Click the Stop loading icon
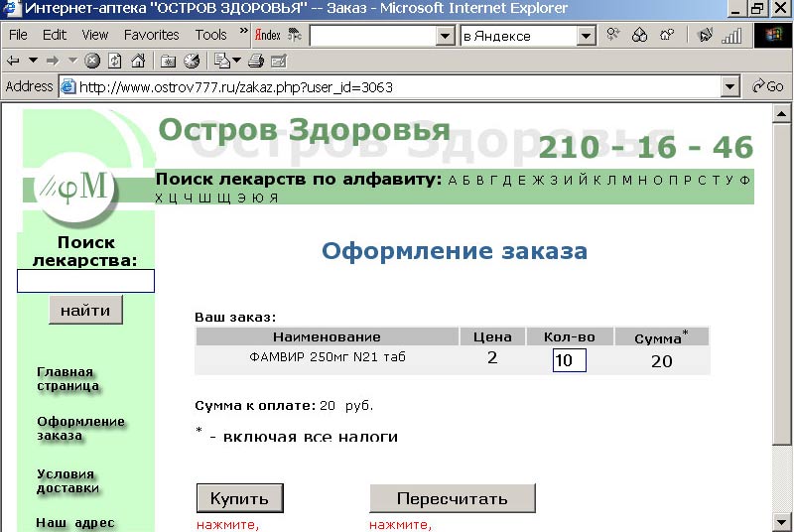The width and height of the screenshot is (794, 532). click(92, 62)
